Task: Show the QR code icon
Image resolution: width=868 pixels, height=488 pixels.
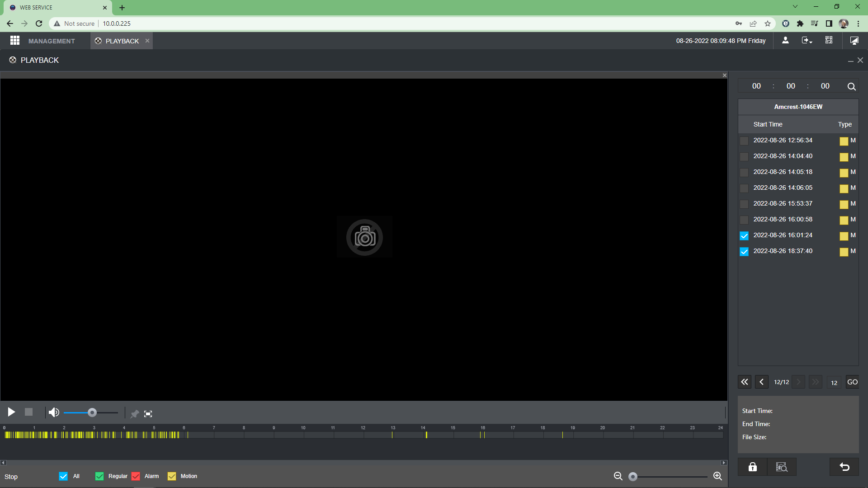Action: click(x=829, y=40)
